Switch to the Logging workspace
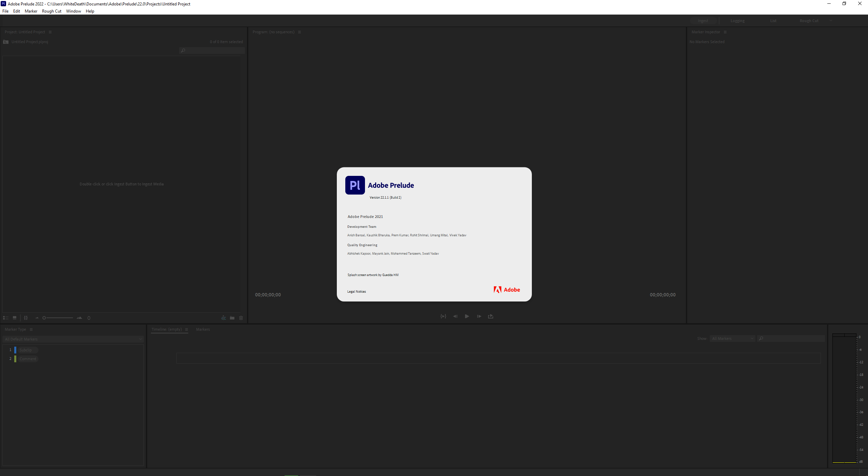Screen dimensions: 868x476 click(737, 21)
